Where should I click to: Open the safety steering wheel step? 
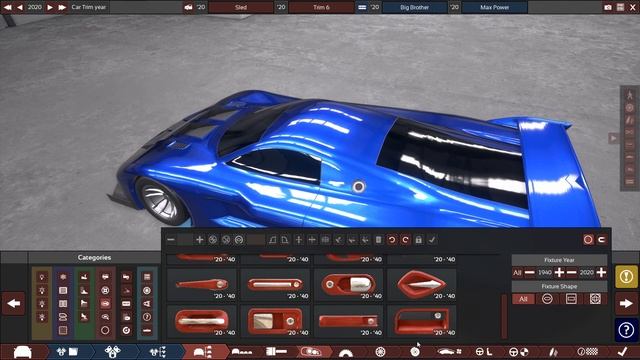click(518, 351)
